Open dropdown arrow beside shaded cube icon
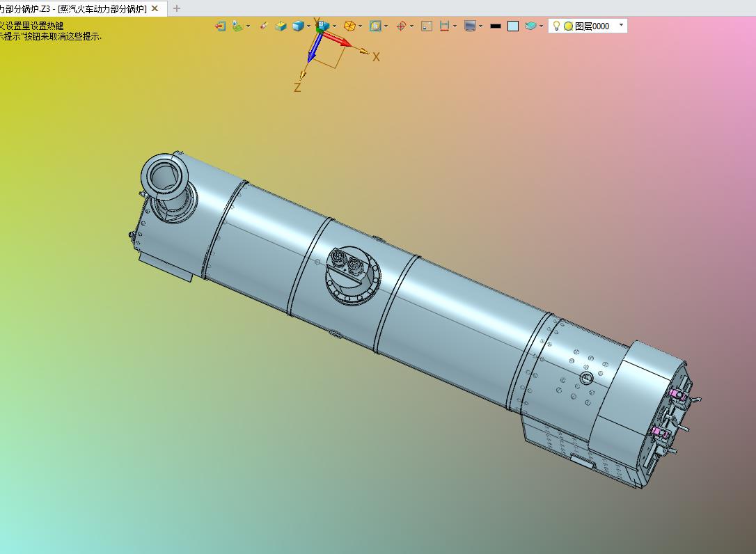This screenshot has height=554, width=756. [308, 26]
